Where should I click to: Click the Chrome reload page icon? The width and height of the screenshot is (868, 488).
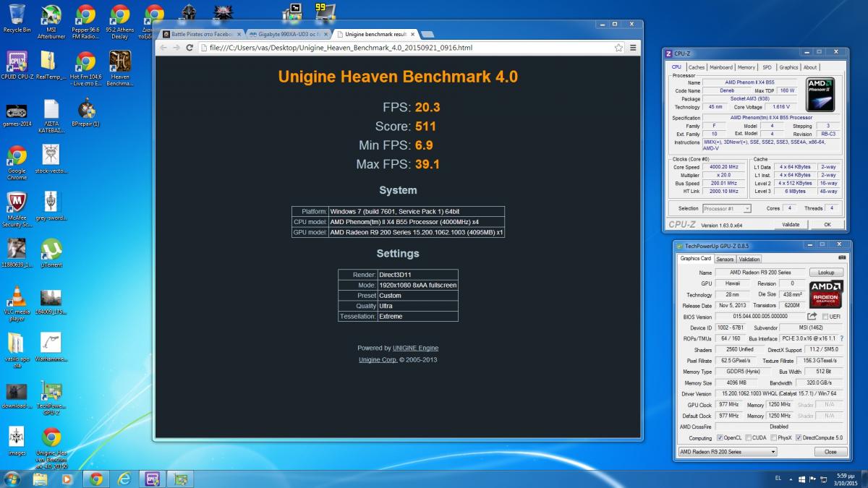[x=190, y=48]
